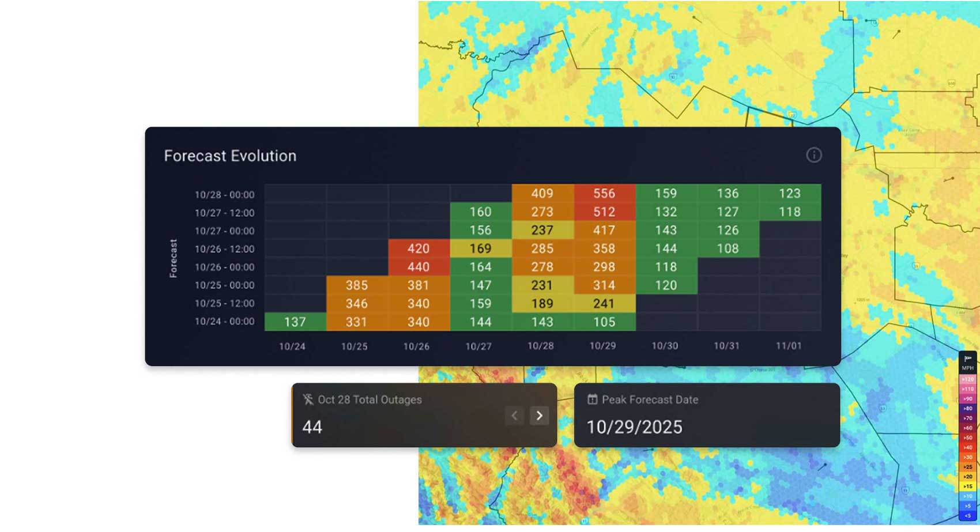This screenshot has width=980, height=532.
Task: Click the Forecast Evolution panel title
Action: pyautogui.click(x=230, y=155)
